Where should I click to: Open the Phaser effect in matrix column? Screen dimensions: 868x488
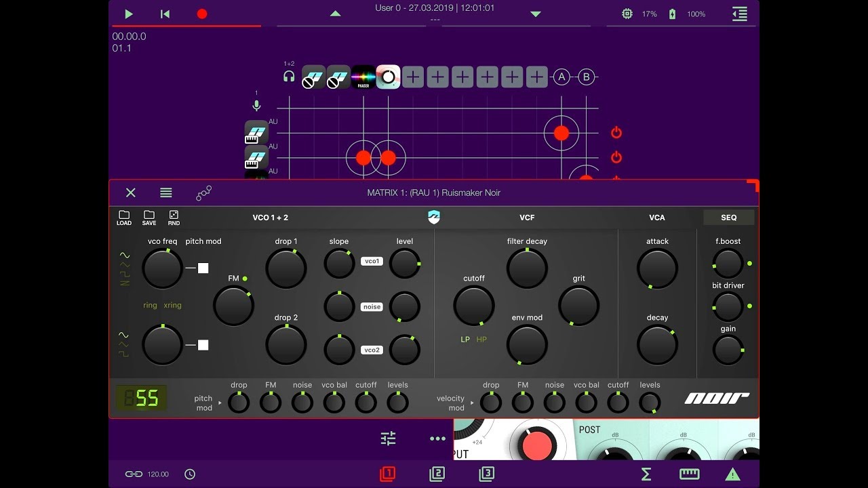(363, 77)
